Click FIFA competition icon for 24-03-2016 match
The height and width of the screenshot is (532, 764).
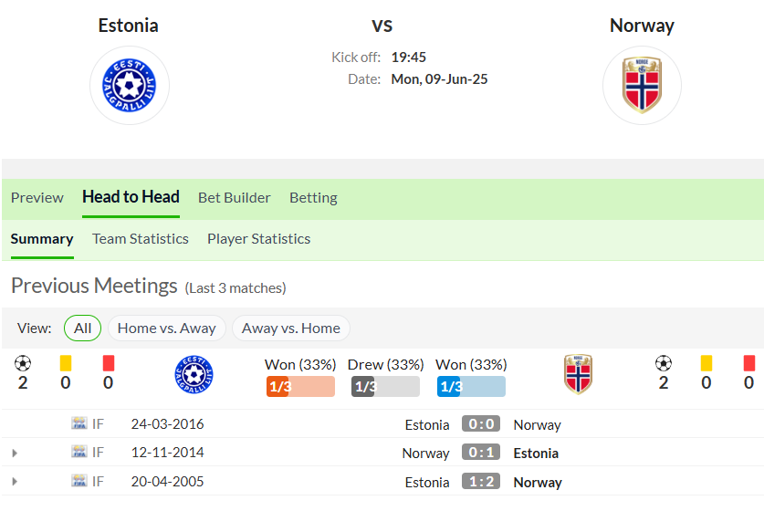pyautogui.click(x=78, y=423)
